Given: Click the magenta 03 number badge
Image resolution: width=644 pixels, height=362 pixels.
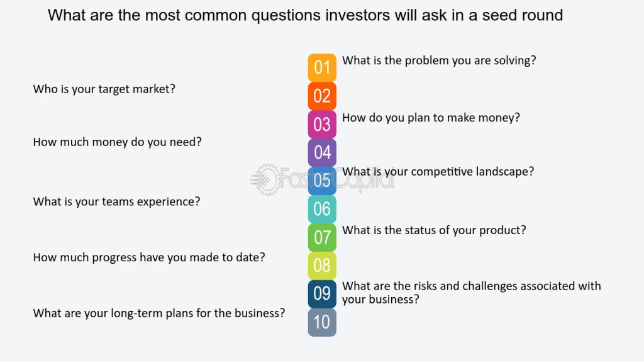Looking at the screenshot, I should (322, 124).
